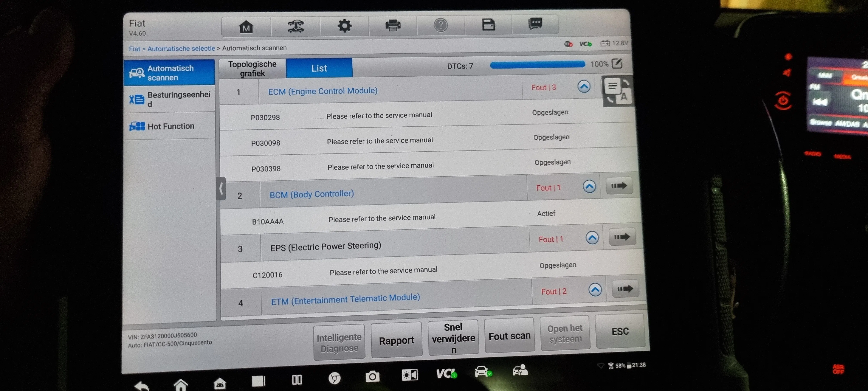This screenshot has height=391, width=868.
Task: Click the save disk icon
Action: coord(488,25)
